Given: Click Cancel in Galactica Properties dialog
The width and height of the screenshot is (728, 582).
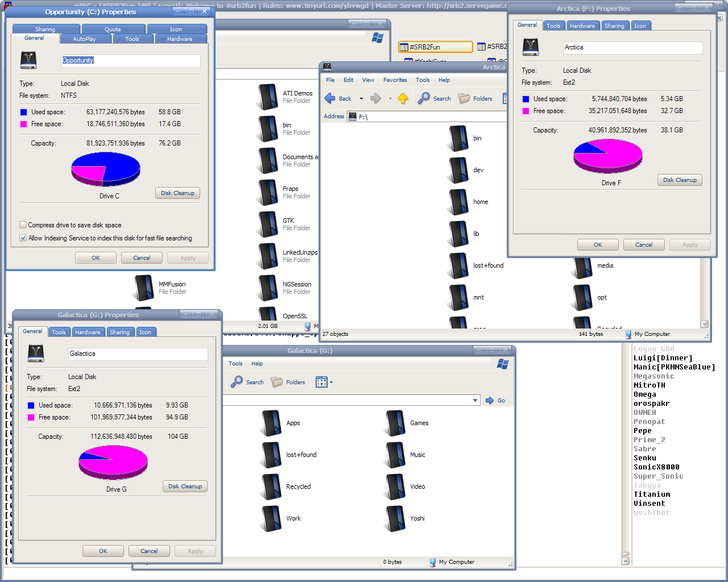Looking at the screenshot, I should coord(149,551).
